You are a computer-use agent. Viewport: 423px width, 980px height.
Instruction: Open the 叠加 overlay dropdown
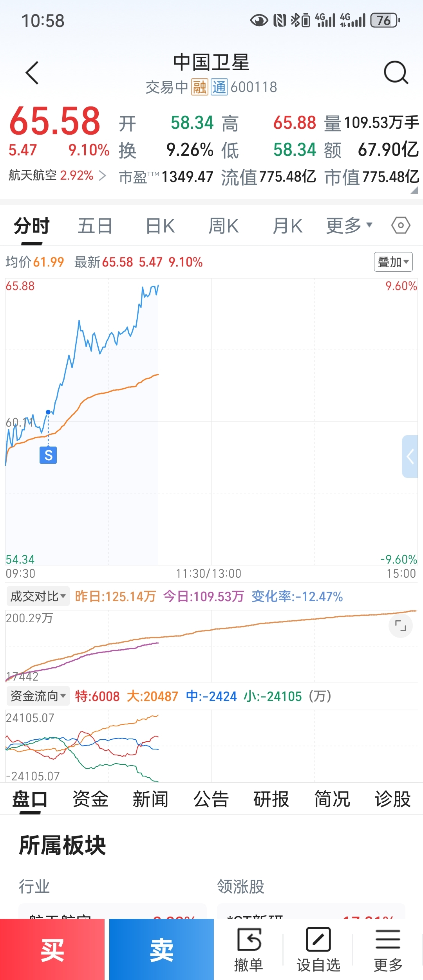coord(393,262)
